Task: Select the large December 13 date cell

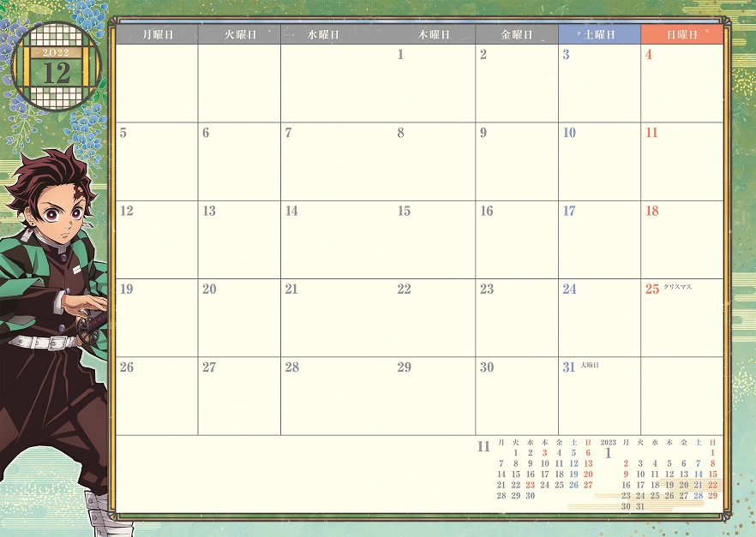Action: click(x=240, y=240)
